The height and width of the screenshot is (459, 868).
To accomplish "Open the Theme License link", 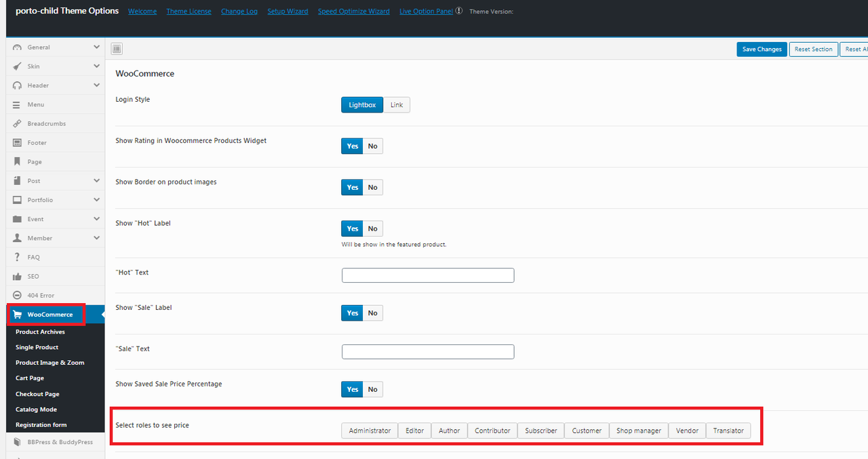I will [189, 12].
